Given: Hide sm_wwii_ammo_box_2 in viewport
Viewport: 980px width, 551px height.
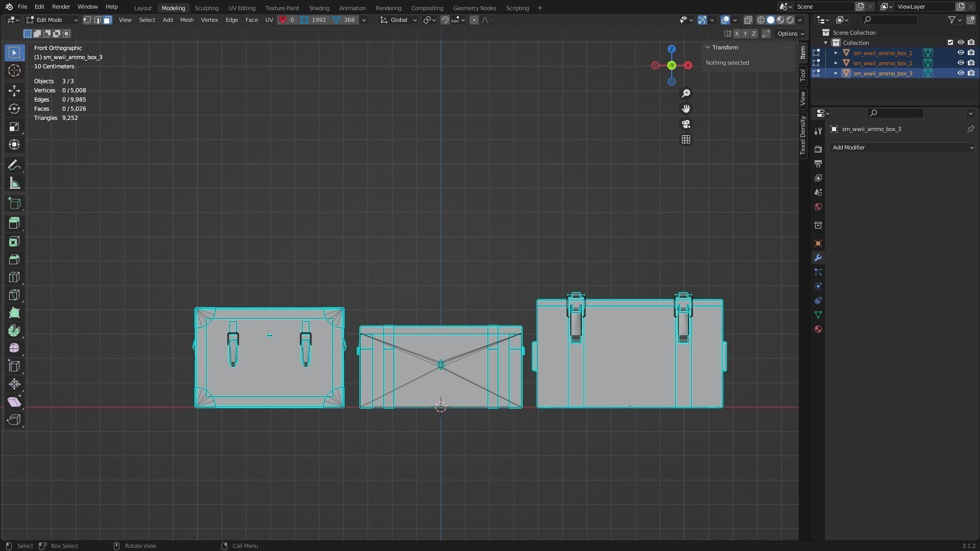Looking at the screenshot, I should [961, 63].
